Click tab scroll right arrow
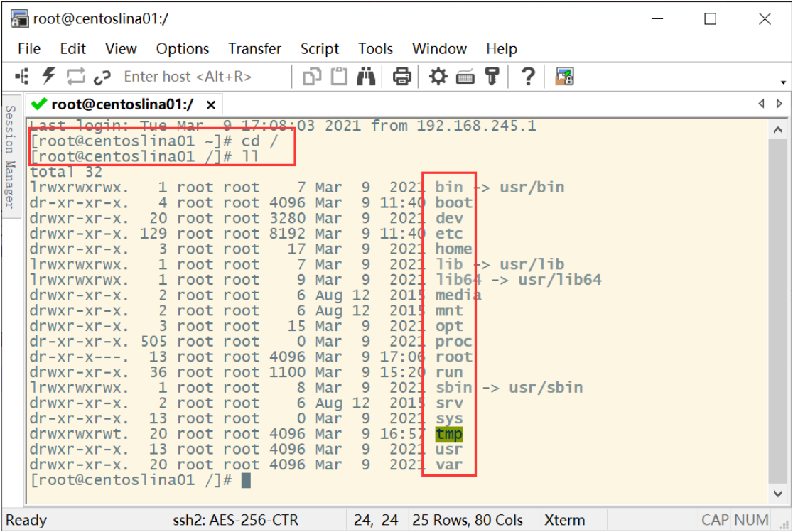The height and width of the screenshot is (532, 793). pyautogui.click(x=779, y=104)
